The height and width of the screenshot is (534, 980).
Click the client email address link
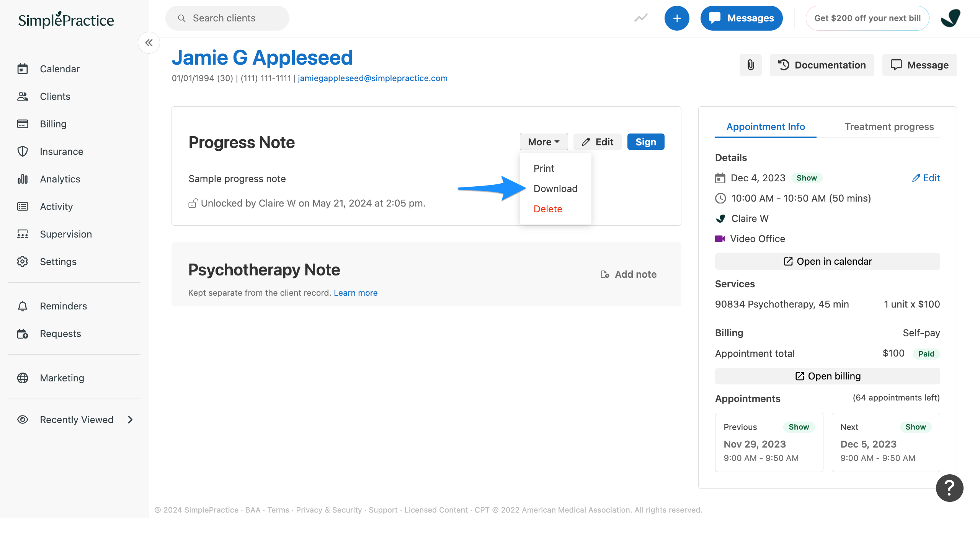[372, 78]
